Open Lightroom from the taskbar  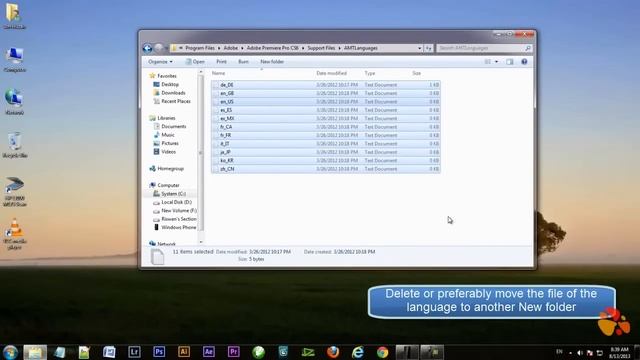point(134,352)
